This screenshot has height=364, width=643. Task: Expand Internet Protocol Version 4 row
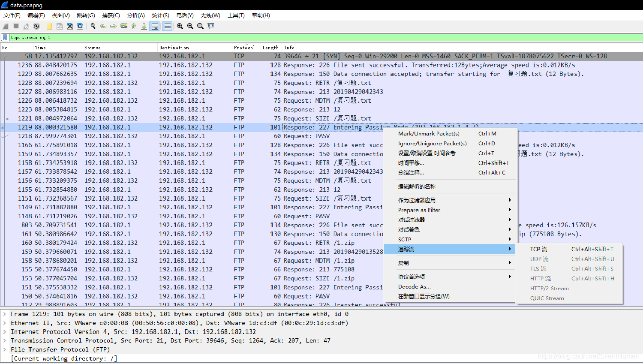[x=5, y=332]
